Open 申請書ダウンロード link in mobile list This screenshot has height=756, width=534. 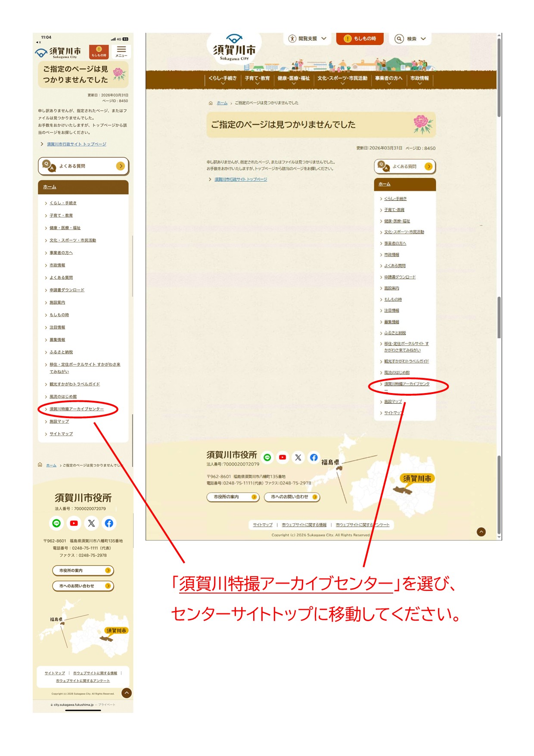tap(67, 290)
